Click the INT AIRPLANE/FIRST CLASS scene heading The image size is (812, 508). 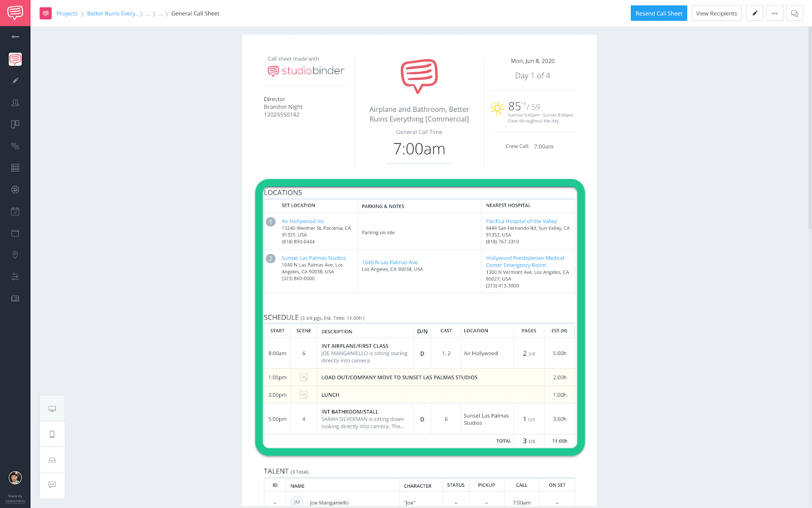tap(355, 346)
